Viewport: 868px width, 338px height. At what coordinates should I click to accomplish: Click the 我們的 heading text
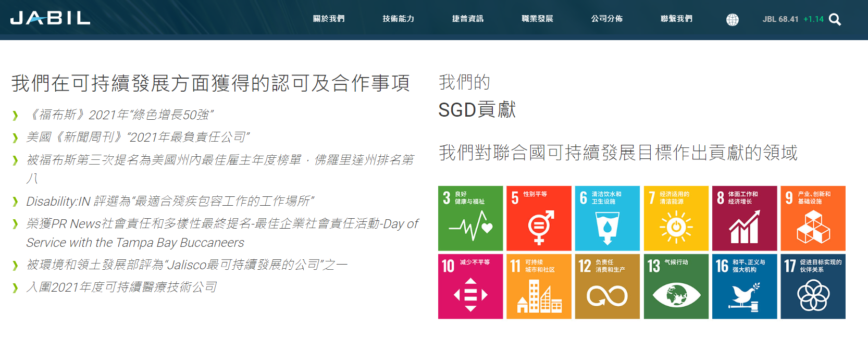[465, 82]
